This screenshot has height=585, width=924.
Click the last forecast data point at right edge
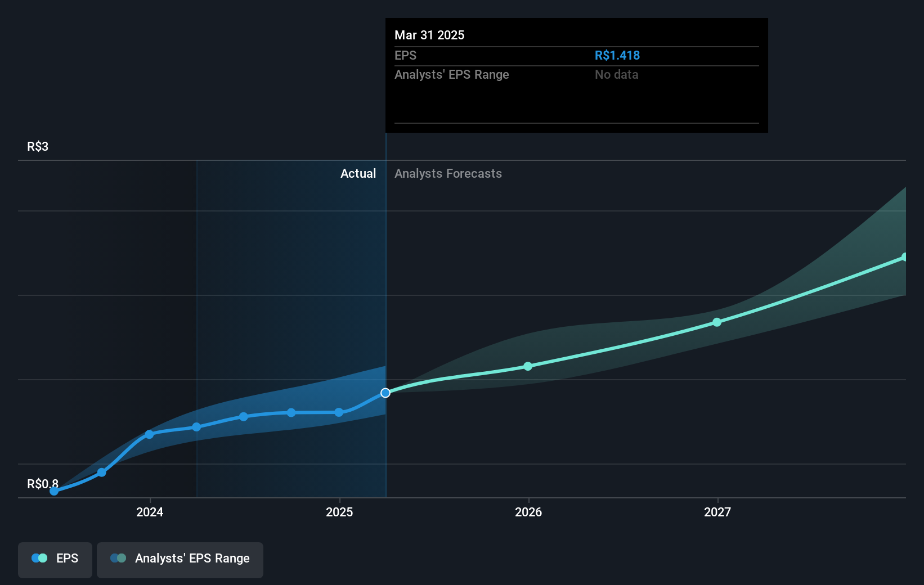[904, 257]
